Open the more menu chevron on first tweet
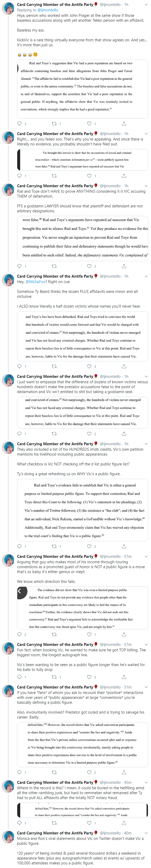 pyautogui.click(x=146, y=5)
